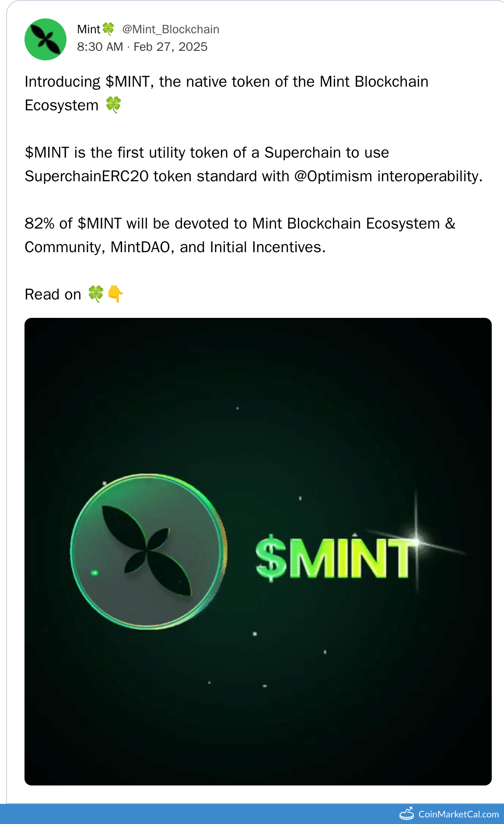Click $MINT in "$MINT is the first utility token"
Screen dimensions: 504x824
click(47, 153)
